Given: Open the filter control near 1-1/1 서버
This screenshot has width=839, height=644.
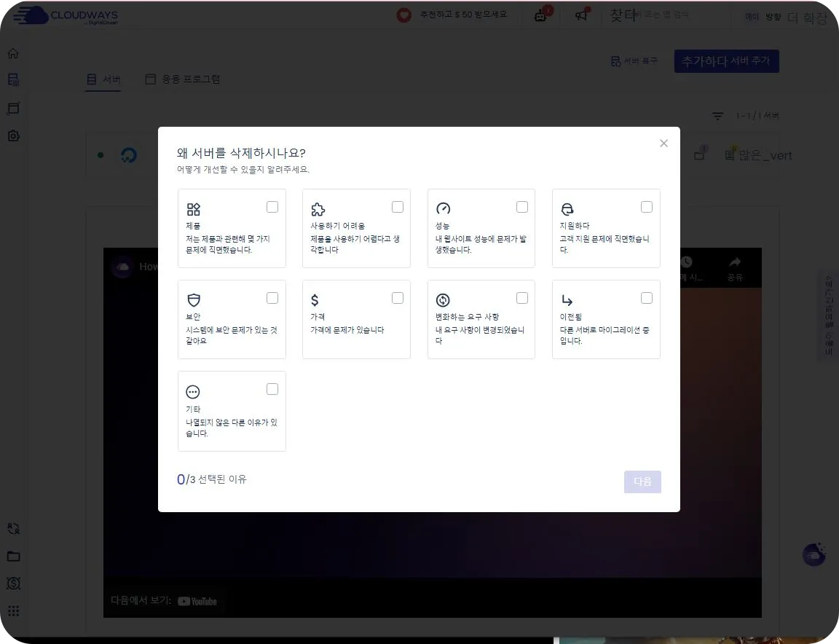Looking at the screenshot, I should coord(717,115).
